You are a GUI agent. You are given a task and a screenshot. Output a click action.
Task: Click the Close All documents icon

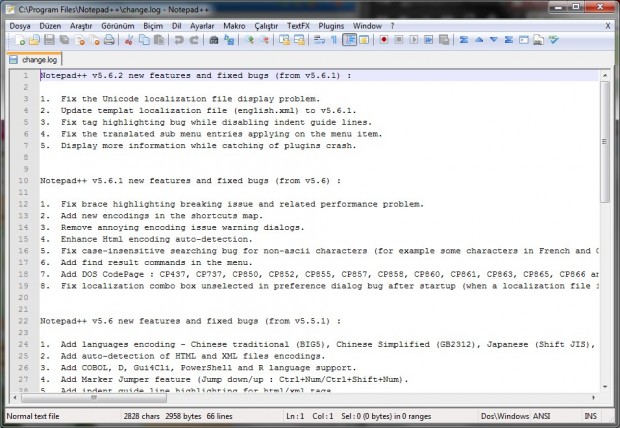(95, 40)
